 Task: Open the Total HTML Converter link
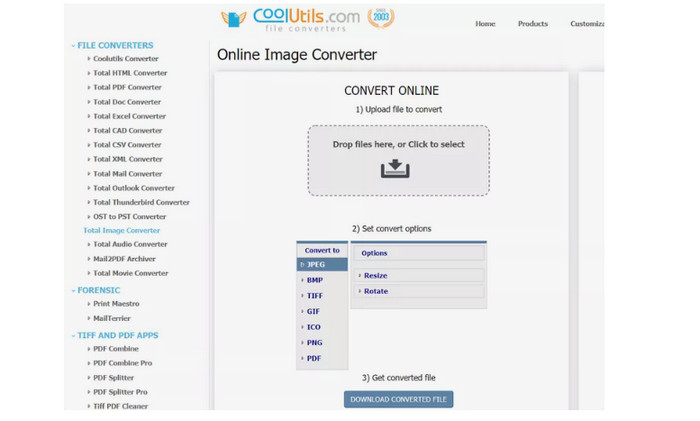click(130, 73)
